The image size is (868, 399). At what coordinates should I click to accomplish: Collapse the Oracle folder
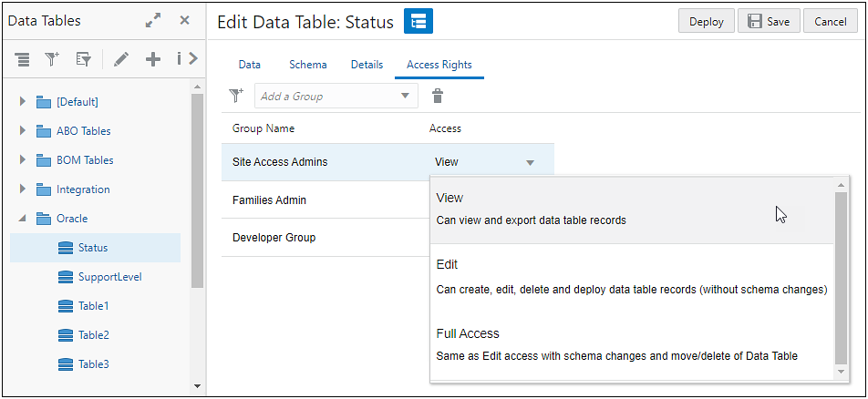point(23,219)
